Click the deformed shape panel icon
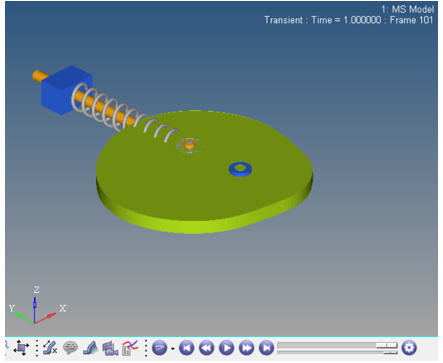 tap(90, 348)
